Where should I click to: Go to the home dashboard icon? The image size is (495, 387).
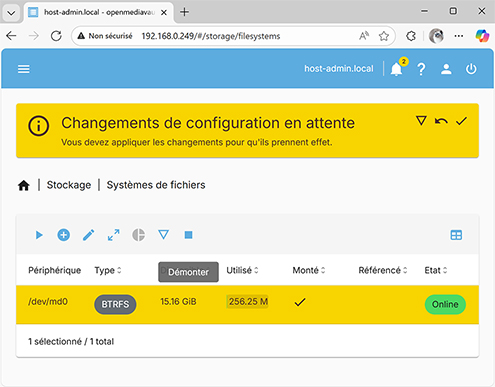tap(24, 185)
